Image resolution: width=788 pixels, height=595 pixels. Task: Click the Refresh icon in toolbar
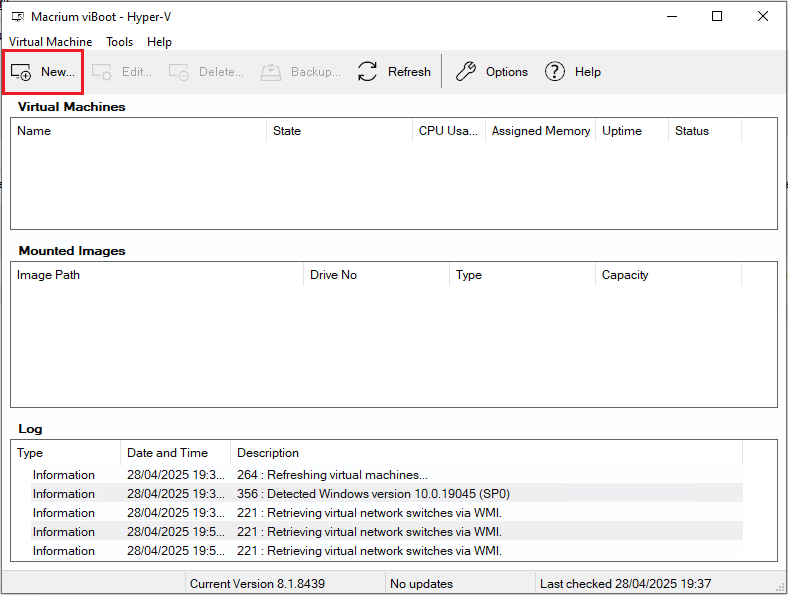click(x=368, y=72)
